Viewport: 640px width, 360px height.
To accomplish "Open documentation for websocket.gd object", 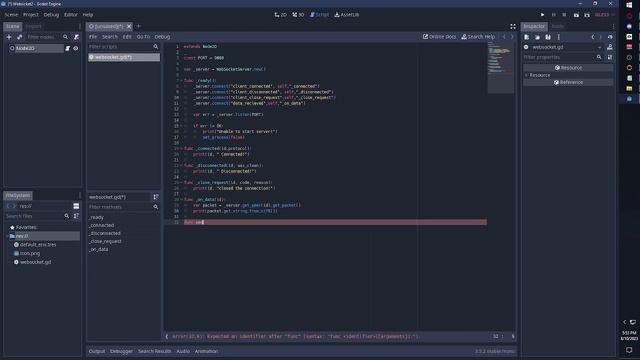I will pos(609,47).
